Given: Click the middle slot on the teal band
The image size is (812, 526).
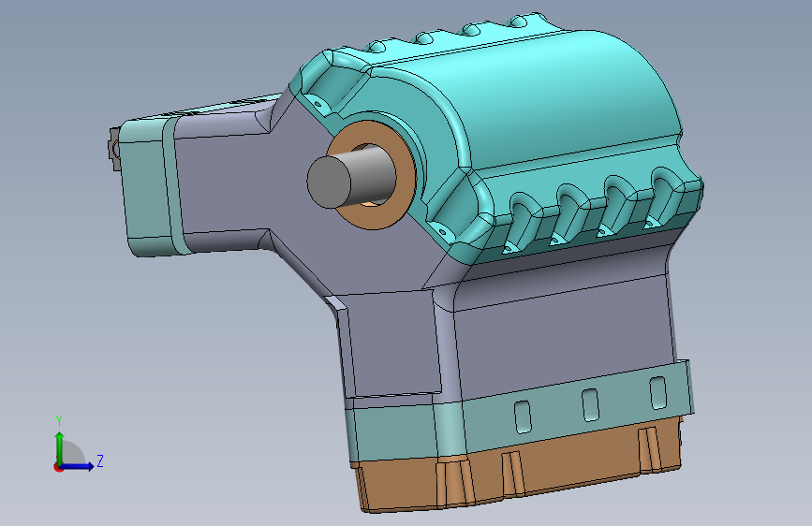Looking at the screenshot, I should point(590,405).
